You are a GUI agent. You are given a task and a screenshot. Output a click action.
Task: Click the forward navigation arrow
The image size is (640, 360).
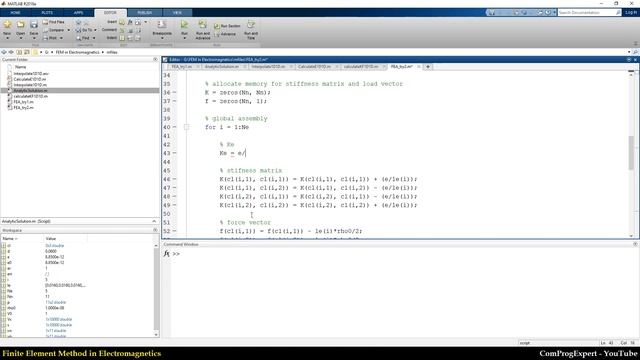point(11,52)
